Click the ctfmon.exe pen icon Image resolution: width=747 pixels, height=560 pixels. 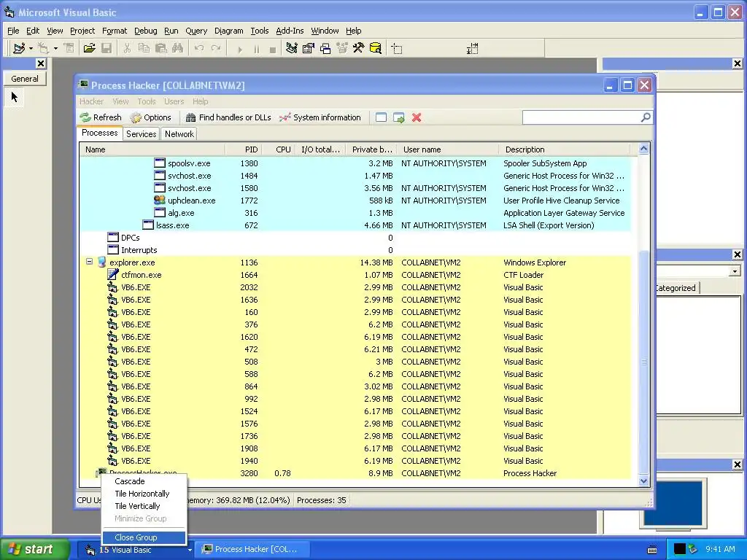coord(113,275)
